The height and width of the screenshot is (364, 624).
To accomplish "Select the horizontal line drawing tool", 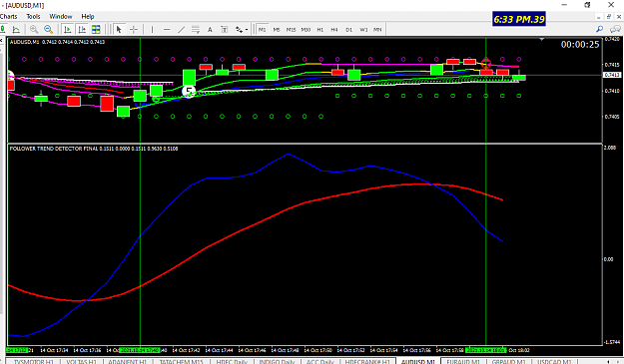I will [167, 29].
